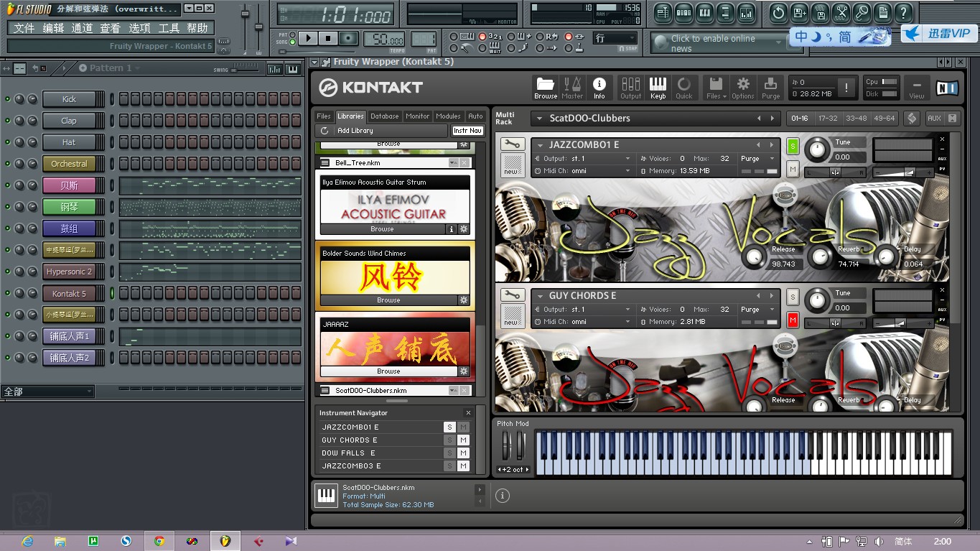Show the Info pane in Kontakt
This screenshot has height=551, width=980.
pos(599,87)
